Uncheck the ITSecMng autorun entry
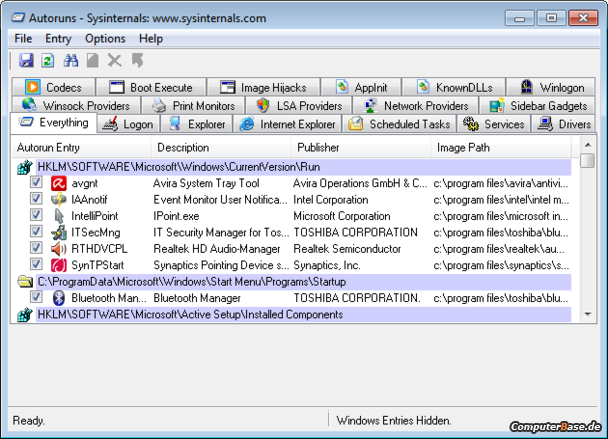 [x=36, y=231]
